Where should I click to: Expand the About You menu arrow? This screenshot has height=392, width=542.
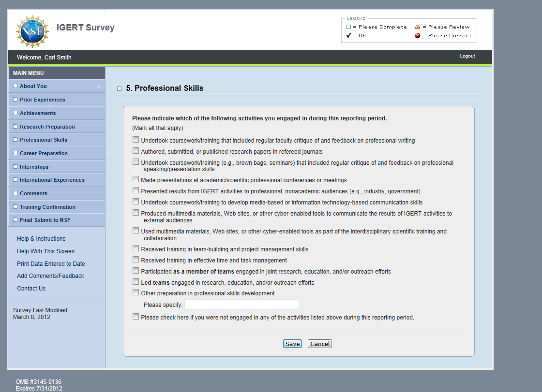(99, 87)
